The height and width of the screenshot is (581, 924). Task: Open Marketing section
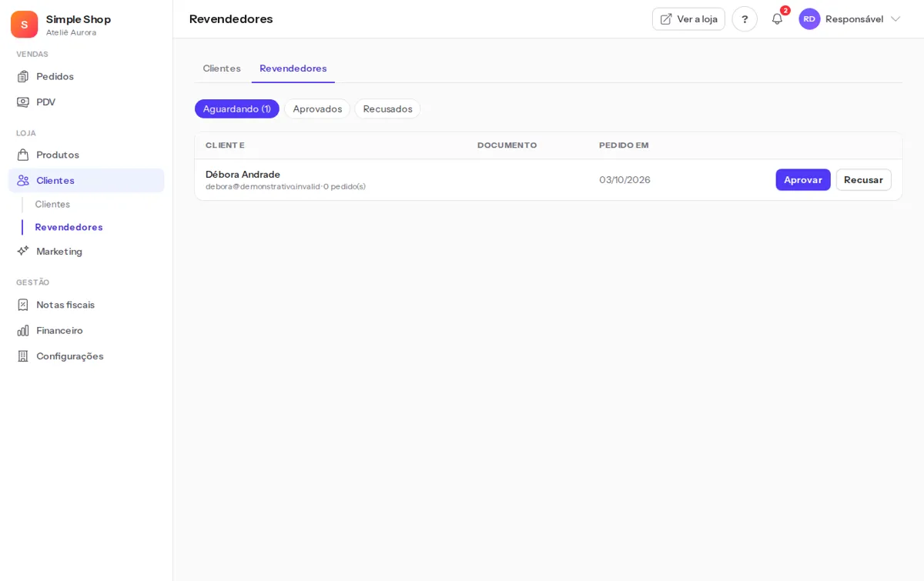[x=86, y=251]
